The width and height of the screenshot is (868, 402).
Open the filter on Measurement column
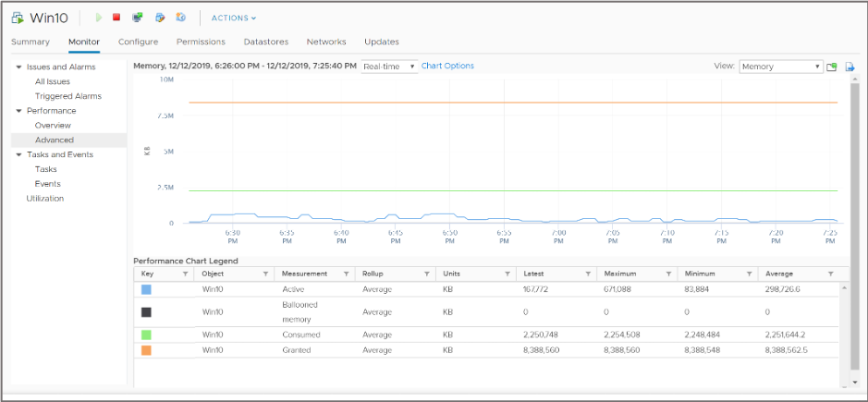click(346, 274)
